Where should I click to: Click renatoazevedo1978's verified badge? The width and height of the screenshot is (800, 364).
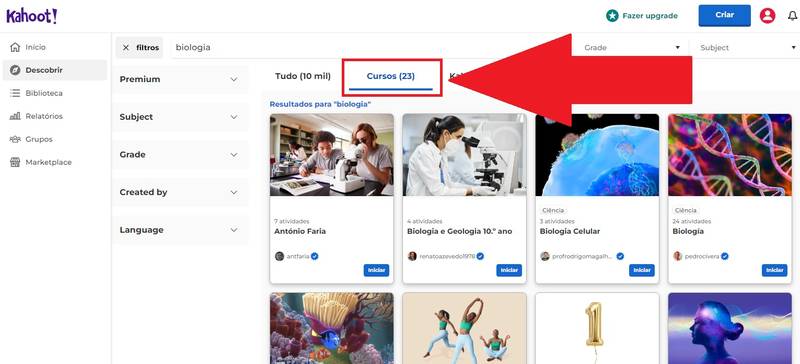point(481,256)
